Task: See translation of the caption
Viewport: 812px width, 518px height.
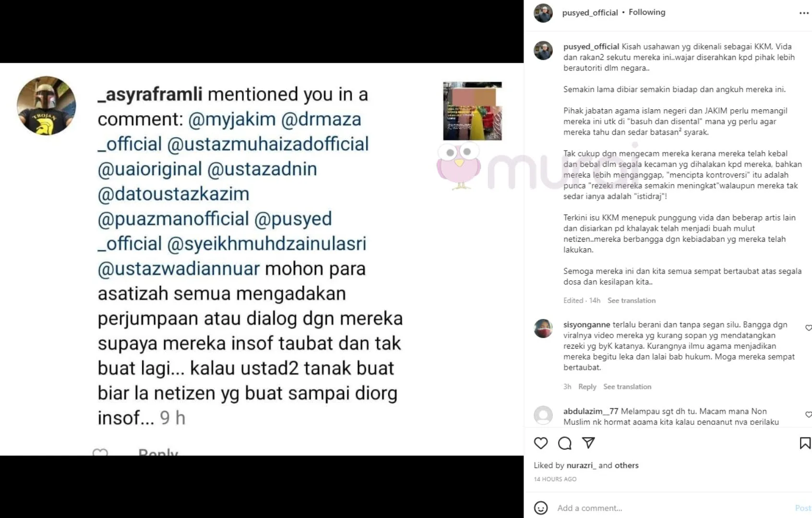Action: (632, 301)
